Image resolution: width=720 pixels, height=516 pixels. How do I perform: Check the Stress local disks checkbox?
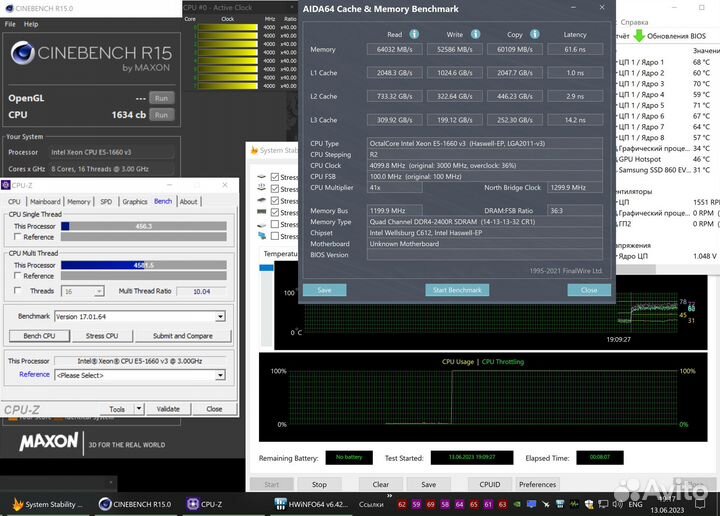[275, 224]
